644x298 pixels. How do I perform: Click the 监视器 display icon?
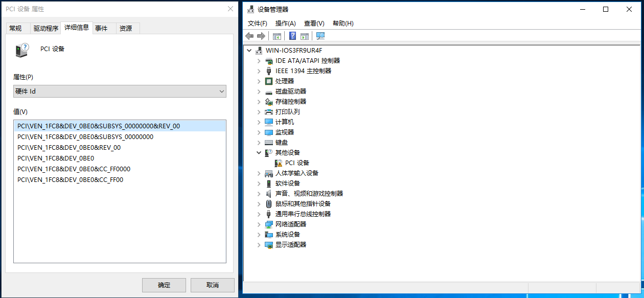point(269,132)
